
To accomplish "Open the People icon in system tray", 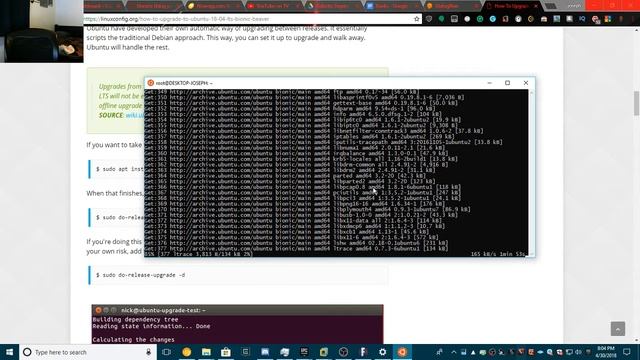I will point(439,352).
